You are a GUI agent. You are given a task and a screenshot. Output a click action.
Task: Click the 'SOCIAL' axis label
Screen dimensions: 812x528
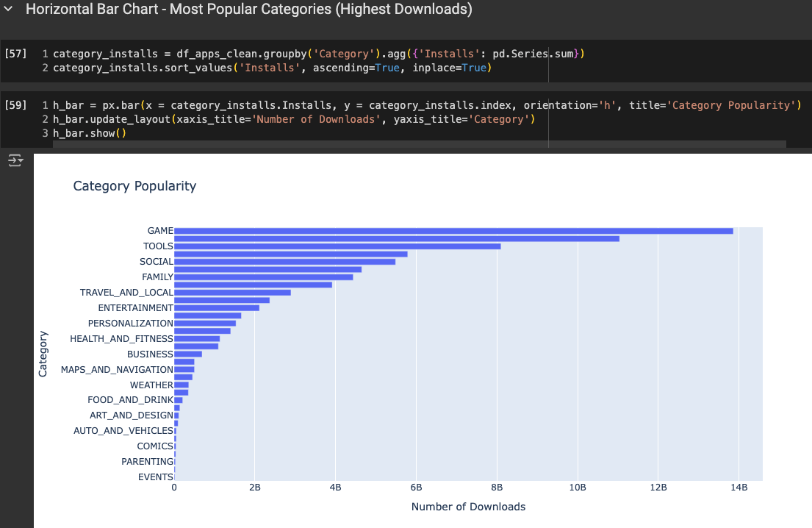(157, 262)
